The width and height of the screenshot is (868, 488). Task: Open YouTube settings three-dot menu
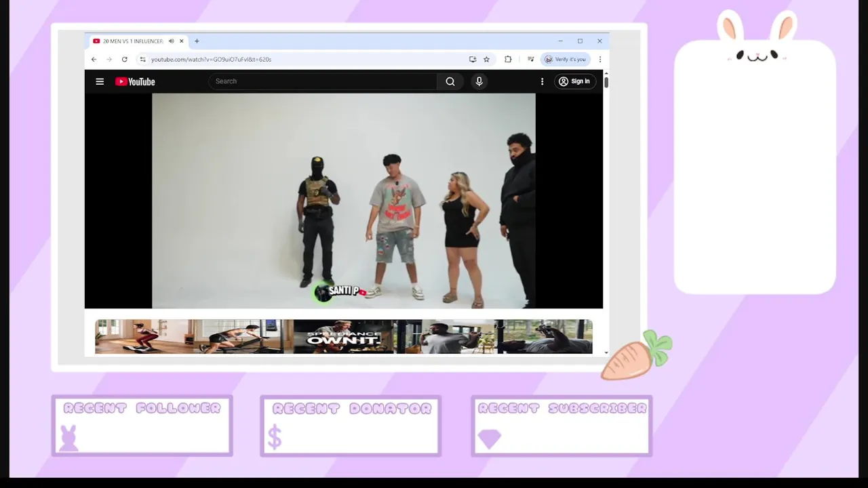click(542, 81)
